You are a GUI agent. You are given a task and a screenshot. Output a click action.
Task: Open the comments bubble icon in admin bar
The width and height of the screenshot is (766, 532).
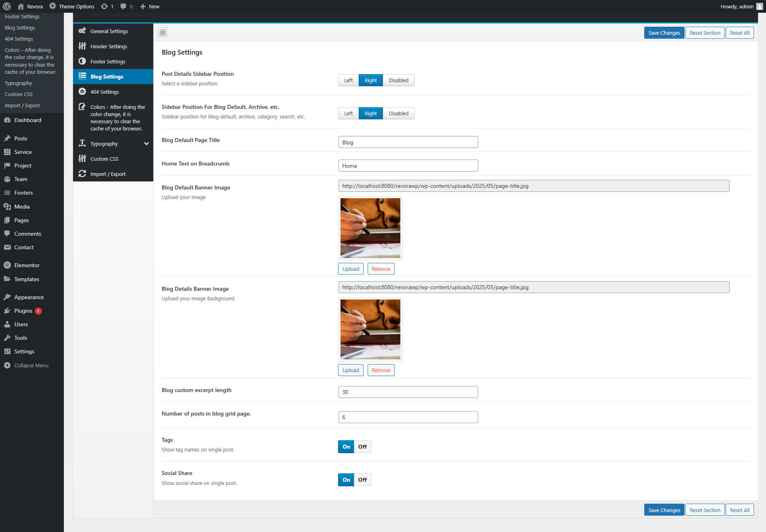pos(123,6)
